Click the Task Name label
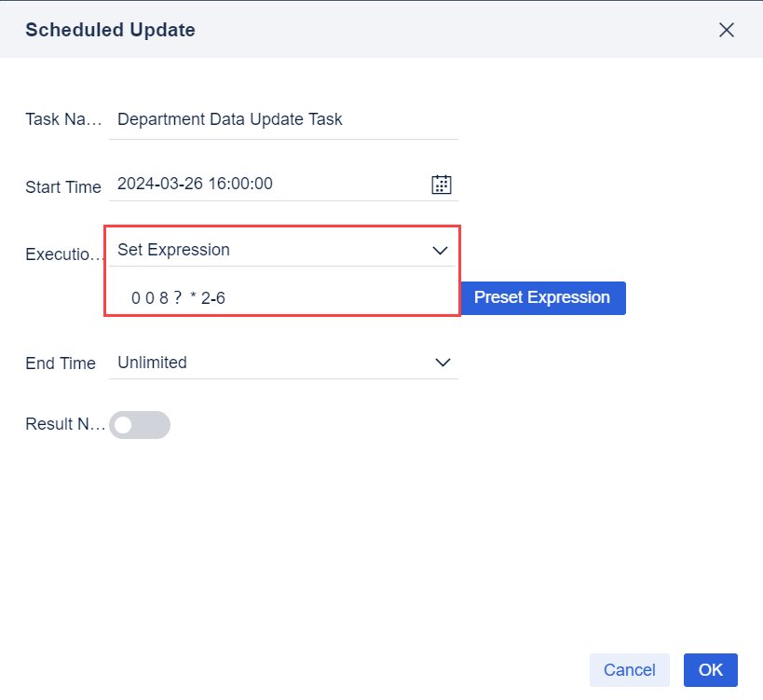Viewport: 763px width, 700px height. [62, 120]
